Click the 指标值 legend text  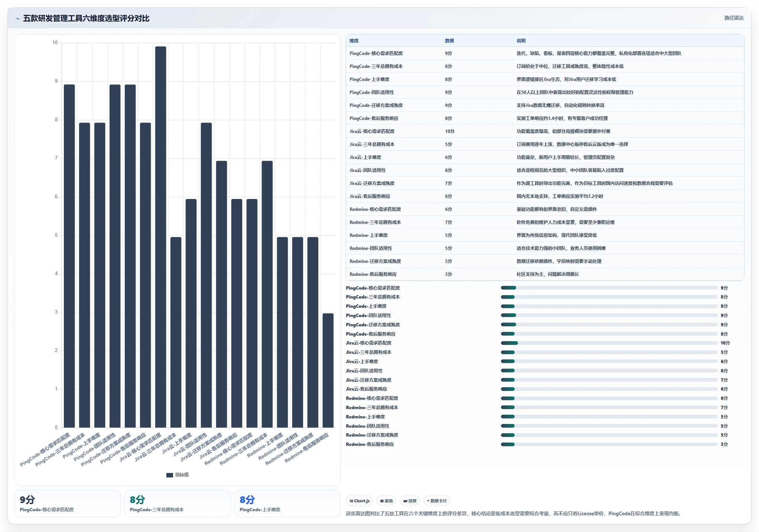tap(182, 475)
